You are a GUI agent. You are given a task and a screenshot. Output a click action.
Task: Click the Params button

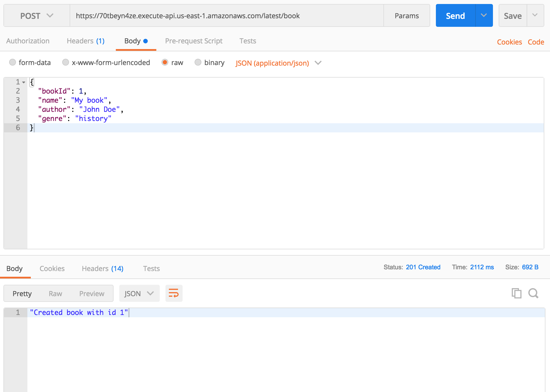[x=407, y=16]
